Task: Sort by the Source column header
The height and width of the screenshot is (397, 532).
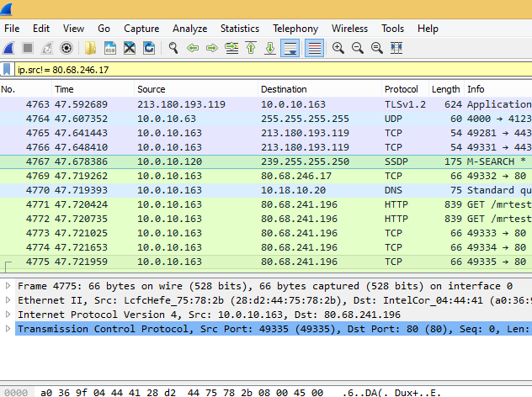Action: [152, 89]
